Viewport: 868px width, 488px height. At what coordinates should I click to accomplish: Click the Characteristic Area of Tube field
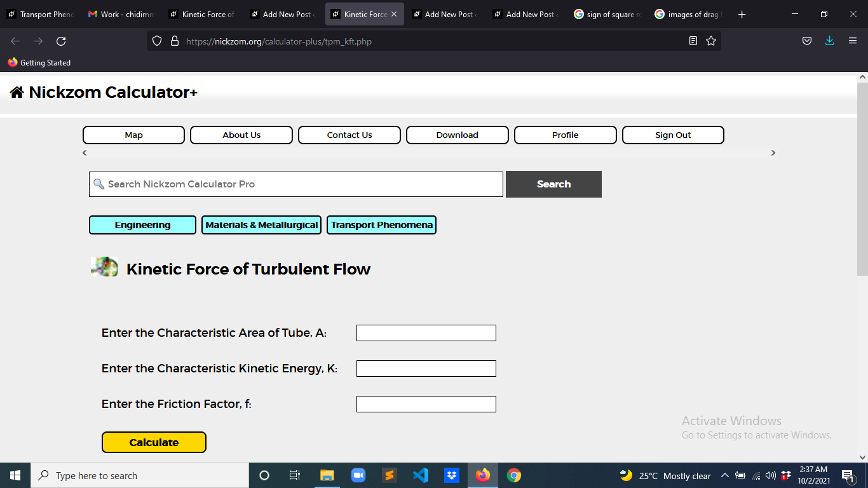(x=426, y=333)
